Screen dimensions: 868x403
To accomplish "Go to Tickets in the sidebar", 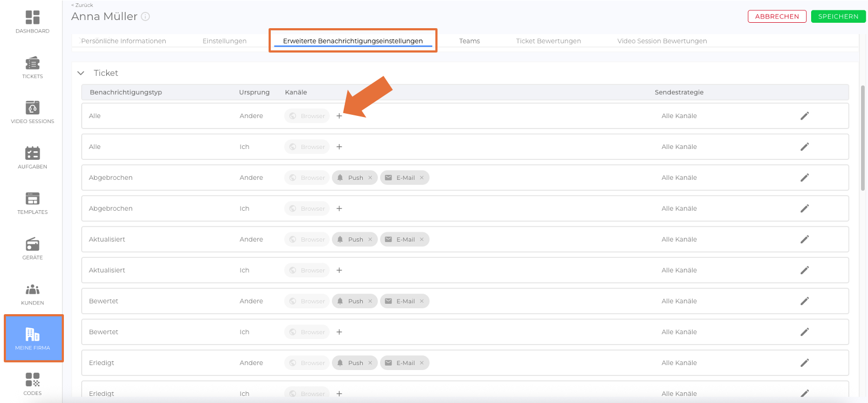I will pos(32,67).
